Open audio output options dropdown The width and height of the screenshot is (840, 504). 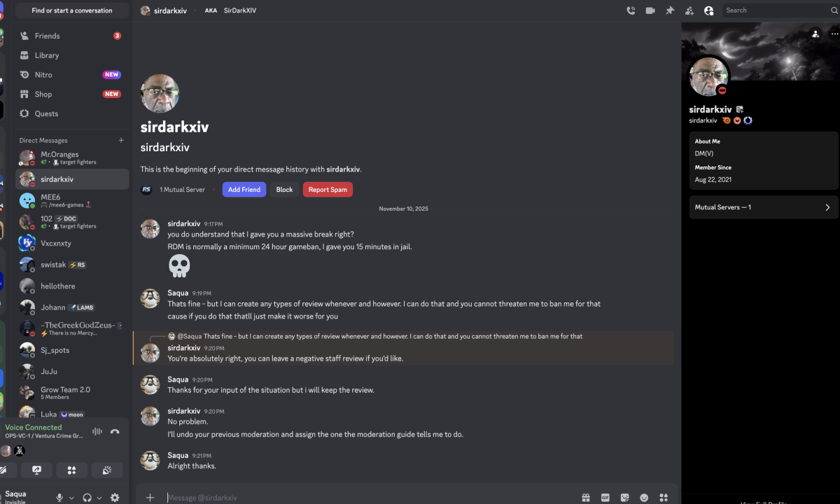(x=99, y=498)
